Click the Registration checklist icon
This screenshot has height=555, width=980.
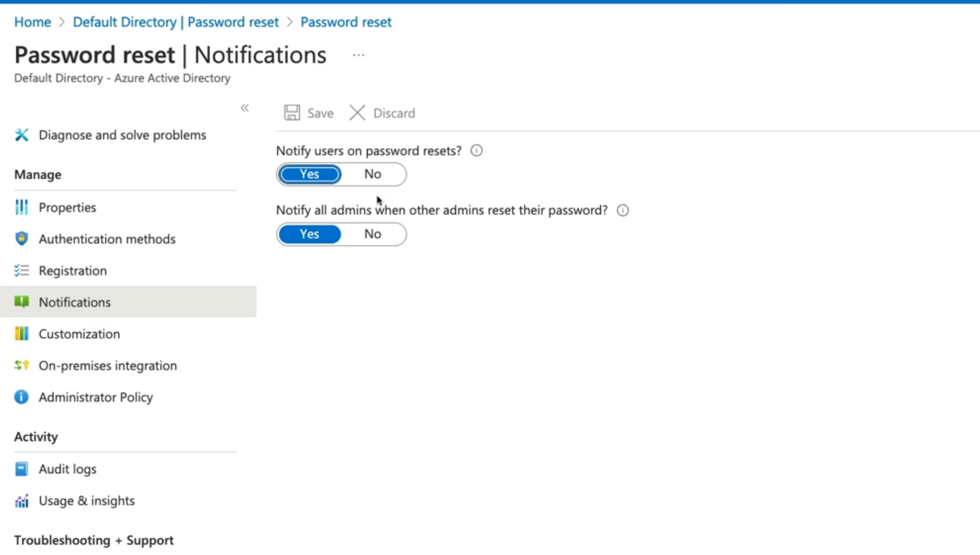[21, 270]
